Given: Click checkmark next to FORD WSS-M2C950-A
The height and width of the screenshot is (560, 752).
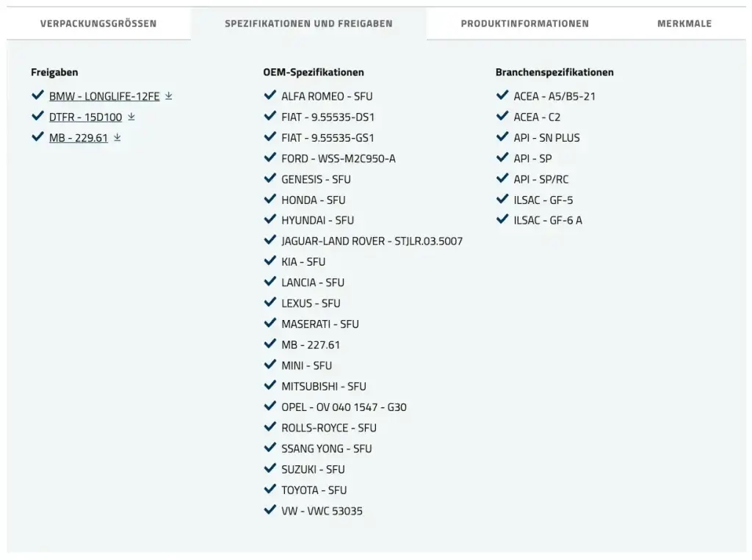Looking at the screenshot, I should (x=270, y=158).
